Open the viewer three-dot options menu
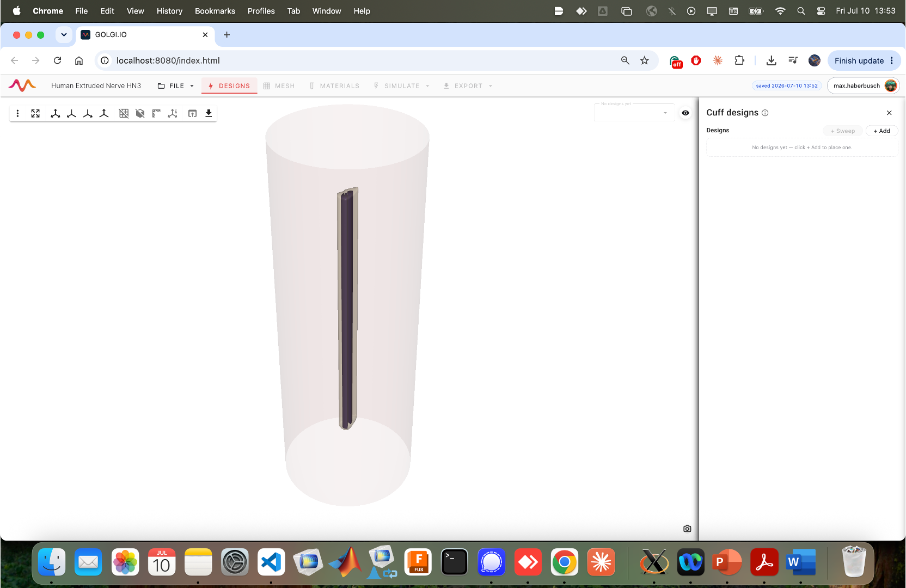The height and width of the screenshot is (588, 906). click(17, 113)
